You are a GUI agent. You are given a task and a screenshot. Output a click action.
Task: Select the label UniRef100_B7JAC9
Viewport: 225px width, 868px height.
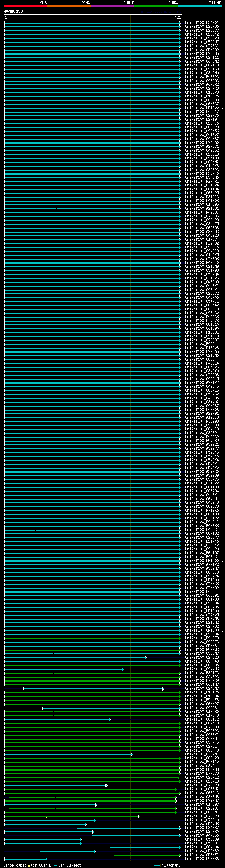coord(202,680)
